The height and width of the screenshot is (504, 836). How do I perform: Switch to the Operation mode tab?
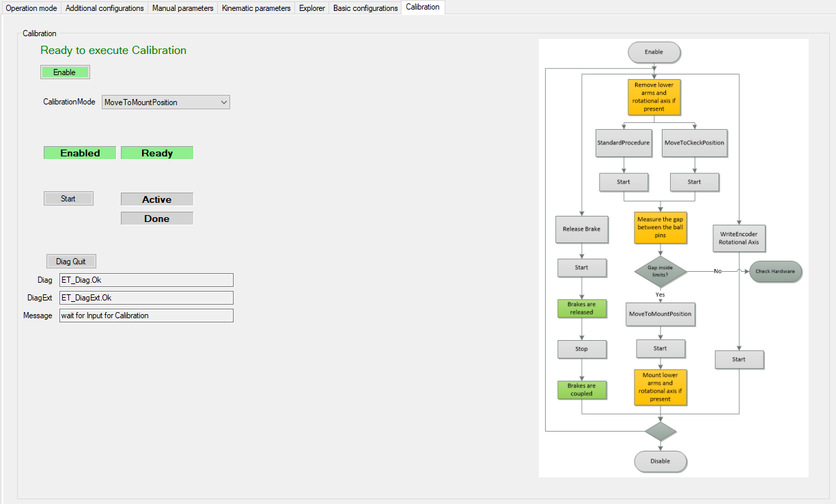31,8
